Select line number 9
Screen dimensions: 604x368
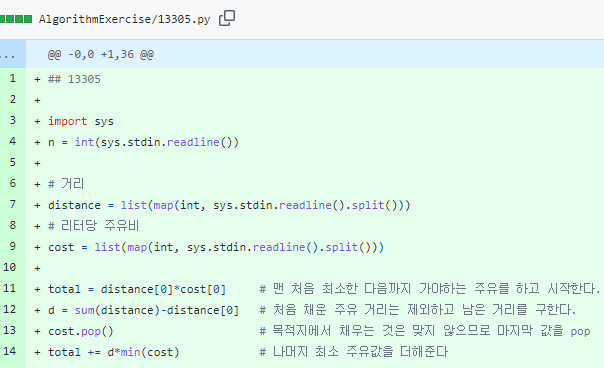click(13, 246)
